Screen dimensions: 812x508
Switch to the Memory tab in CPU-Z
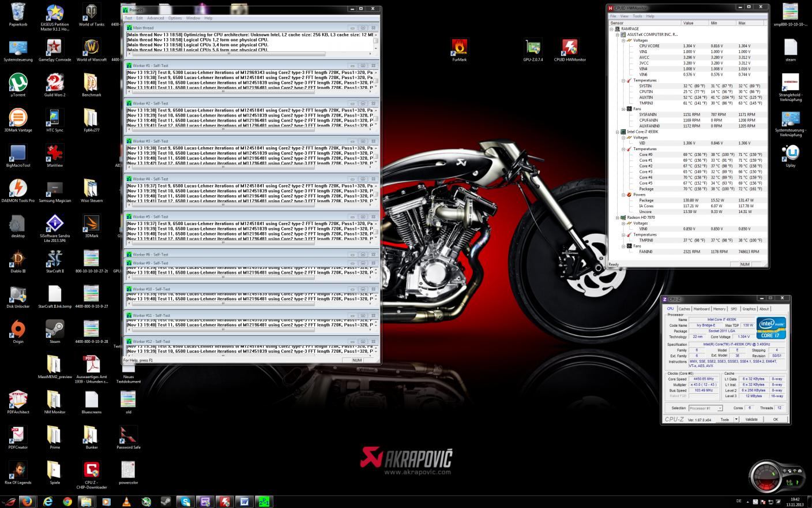[x=719, y=309]
